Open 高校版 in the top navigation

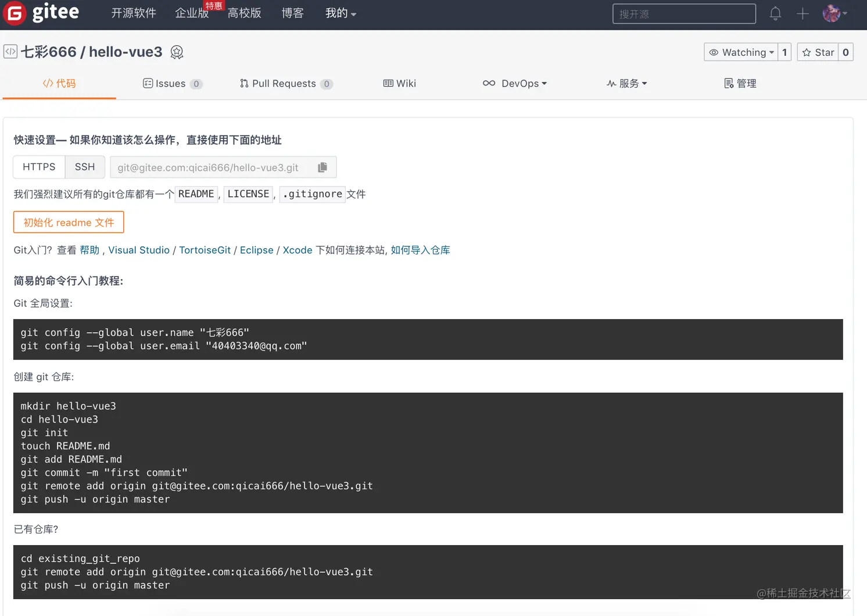244,13
